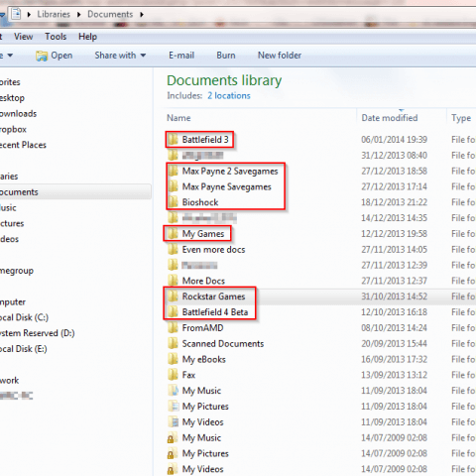Click the date 31/10/2013 14:52
This screenshot has width=476, height=476.
pyautogui.click(x=394, y=297)
